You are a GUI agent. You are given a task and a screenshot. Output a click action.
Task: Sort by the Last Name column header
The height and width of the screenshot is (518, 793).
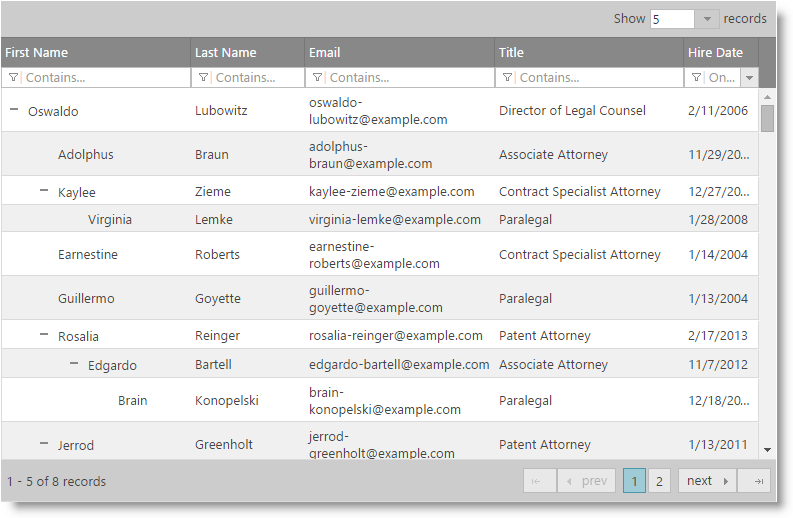coord(226,53)
